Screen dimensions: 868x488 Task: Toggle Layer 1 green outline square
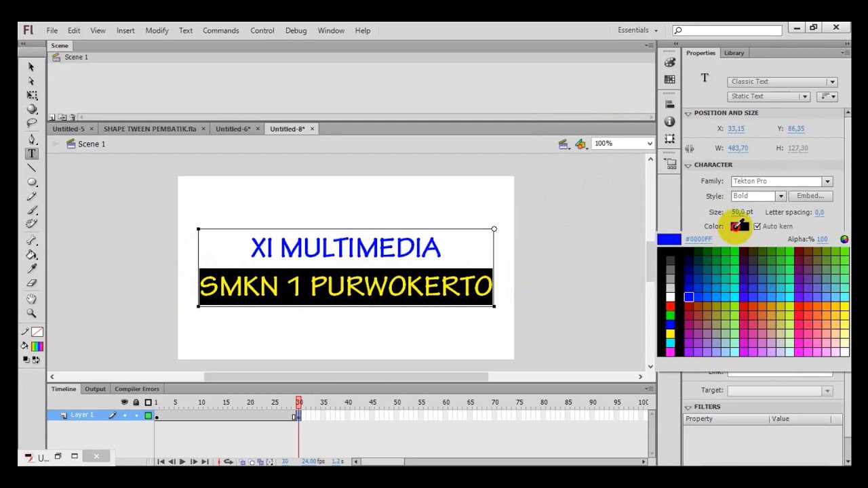coord(148,415)
